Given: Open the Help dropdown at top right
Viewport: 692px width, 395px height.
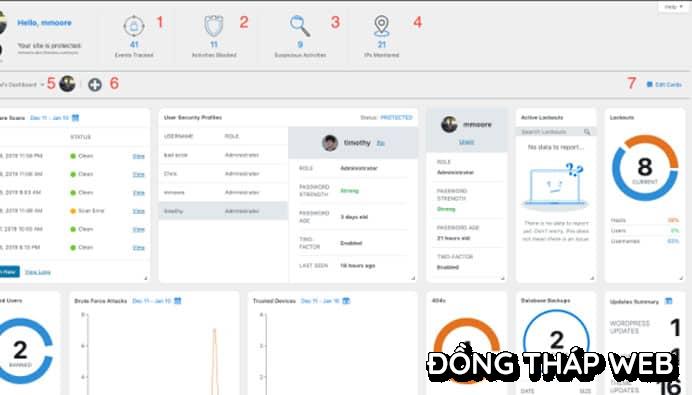Looking at the screenshot, I should pyautogui.click(x=673, y=7).
